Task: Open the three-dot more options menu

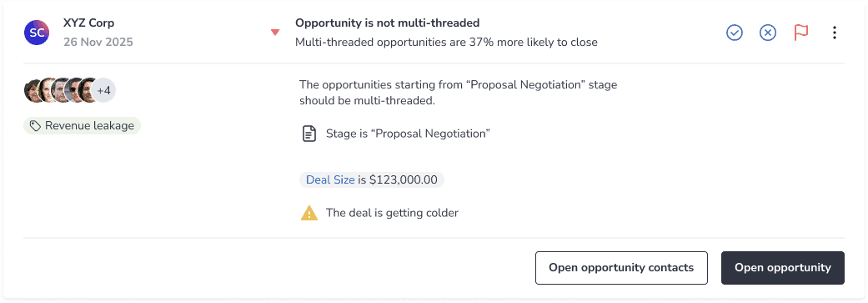Action: click(835, 33)
